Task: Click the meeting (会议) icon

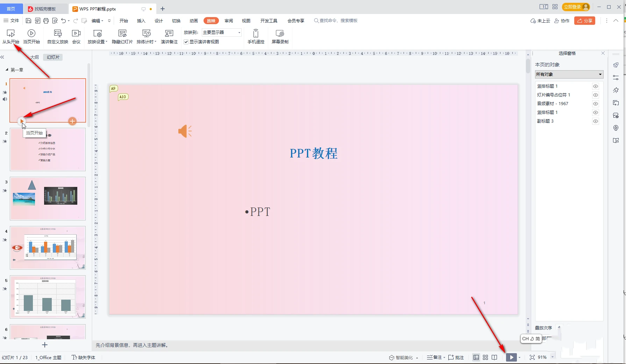Action: [76, 36]
